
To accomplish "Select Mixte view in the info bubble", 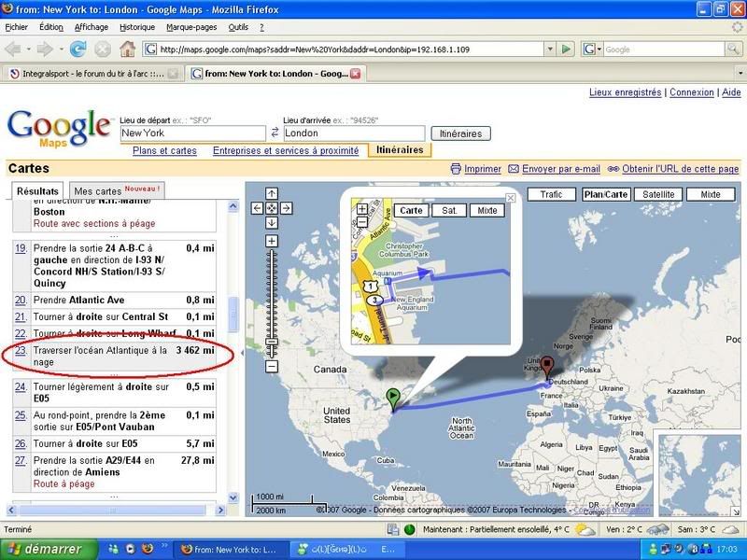I will click(487, 211).
